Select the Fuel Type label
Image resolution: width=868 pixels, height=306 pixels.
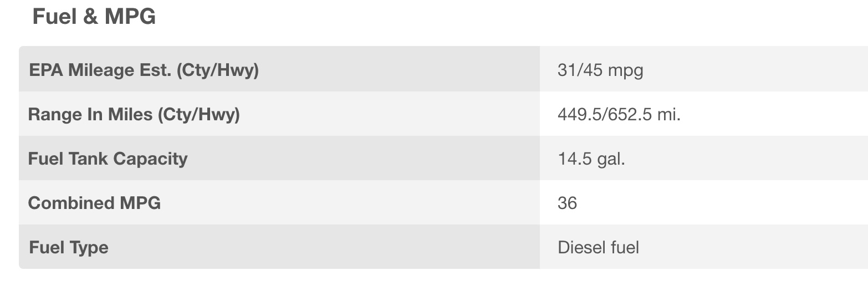coord(68,247)
